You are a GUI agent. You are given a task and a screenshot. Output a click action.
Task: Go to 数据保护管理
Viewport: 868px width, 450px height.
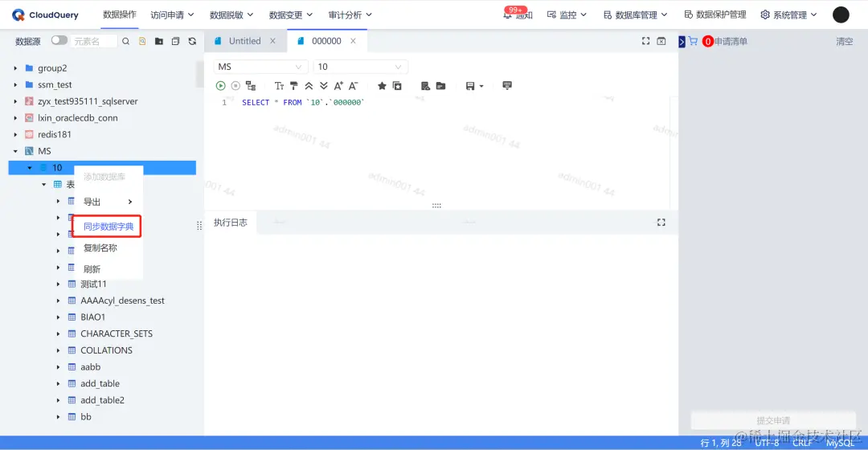tap(715, 15)
